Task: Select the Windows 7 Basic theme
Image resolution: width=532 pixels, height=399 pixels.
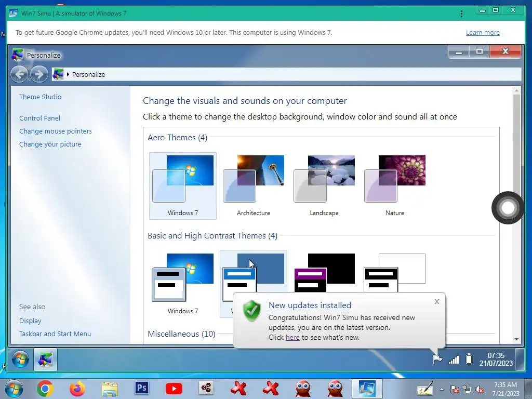Action: coord(183,284)
